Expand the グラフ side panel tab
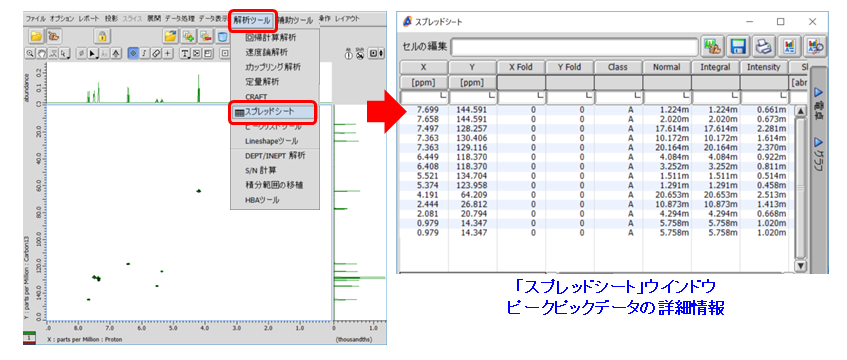 pos(818,155)
